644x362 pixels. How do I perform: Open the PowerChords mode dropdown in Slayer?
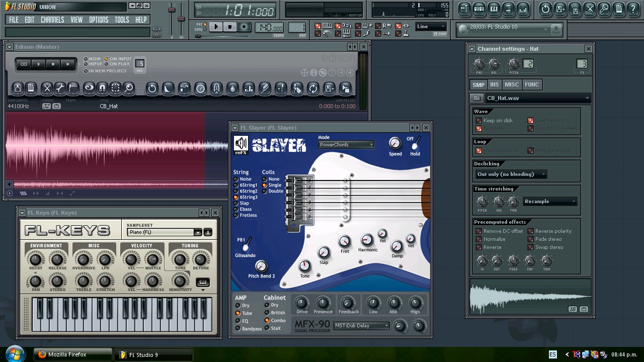346,144
